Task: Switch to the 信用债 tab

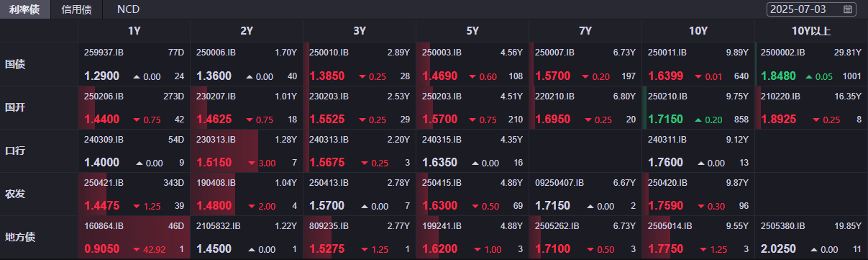Action: click(x=76, y=9)
